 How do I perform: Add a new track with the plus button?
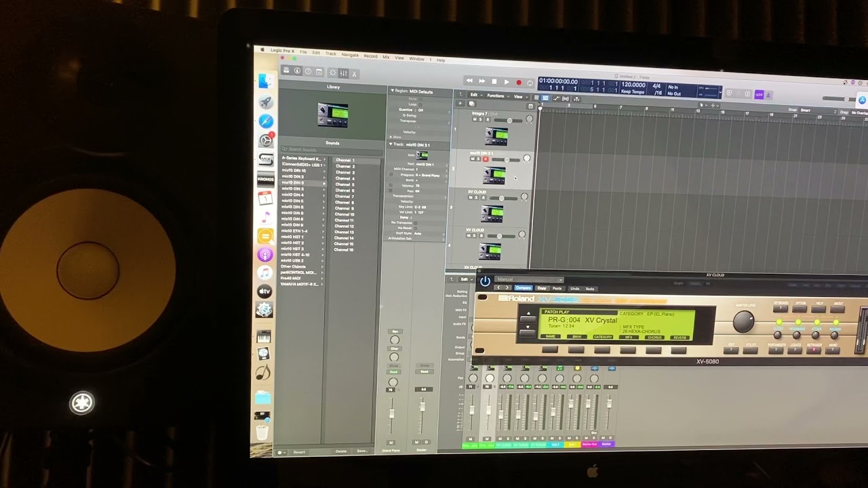pos(460,103)
